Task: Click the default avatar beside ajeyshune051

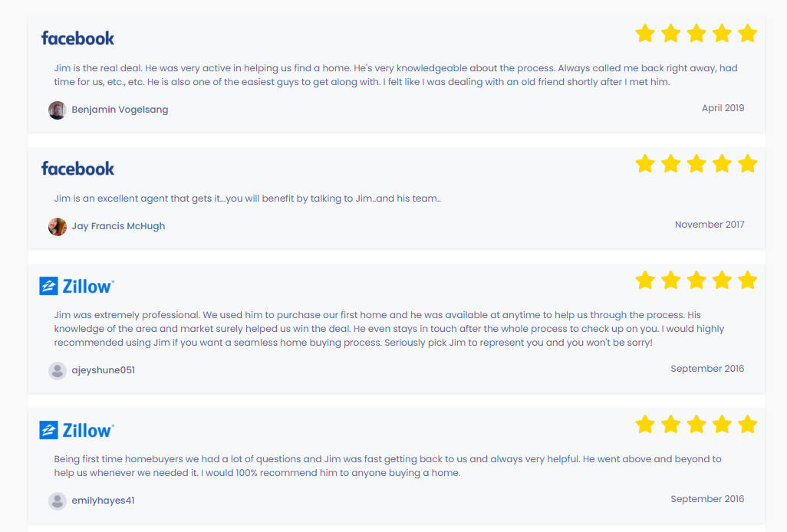Action: pos(58,370)
